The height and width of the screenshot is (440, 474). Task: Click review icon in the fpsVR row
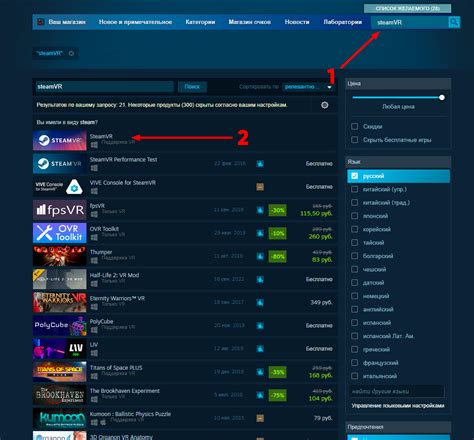click(260, 210)
